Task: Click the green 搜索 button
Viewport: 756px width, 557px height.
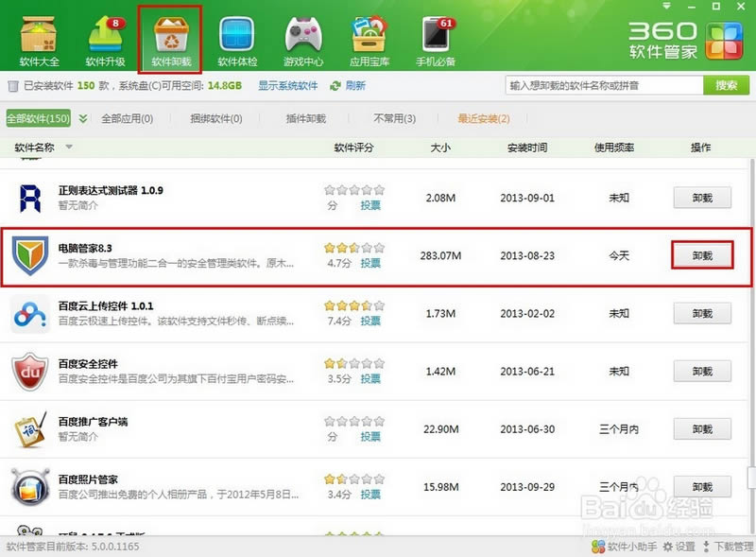Action: [x=726, y=85]
